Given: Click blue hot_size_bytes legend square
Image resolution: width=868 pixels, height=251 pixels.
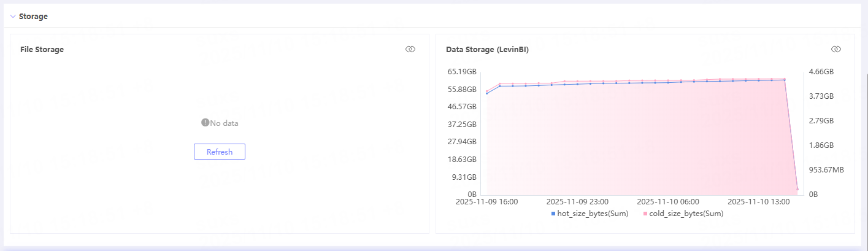Looking at the screenshot, I should click(x=553, y=214).
